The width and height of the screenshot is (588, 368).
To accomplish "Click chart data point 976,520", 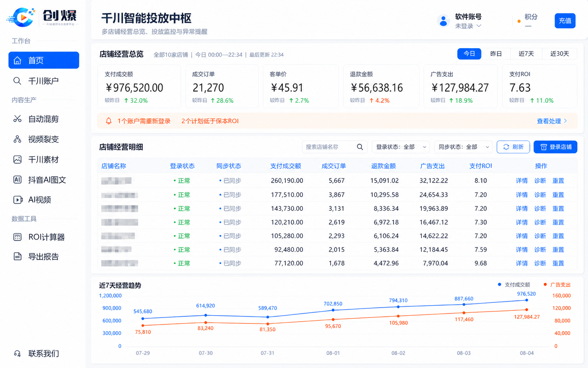I will click(526, 300).
